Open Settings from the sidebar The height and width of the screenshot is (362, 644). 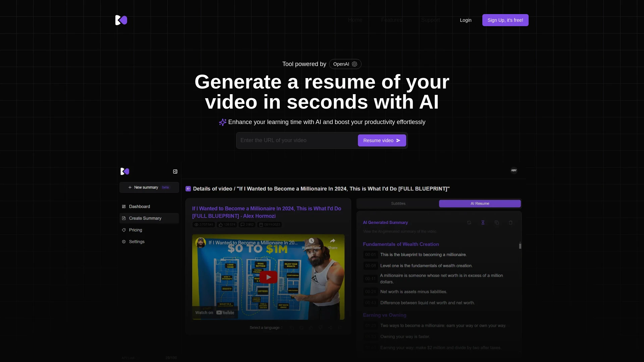coord(136,241)
